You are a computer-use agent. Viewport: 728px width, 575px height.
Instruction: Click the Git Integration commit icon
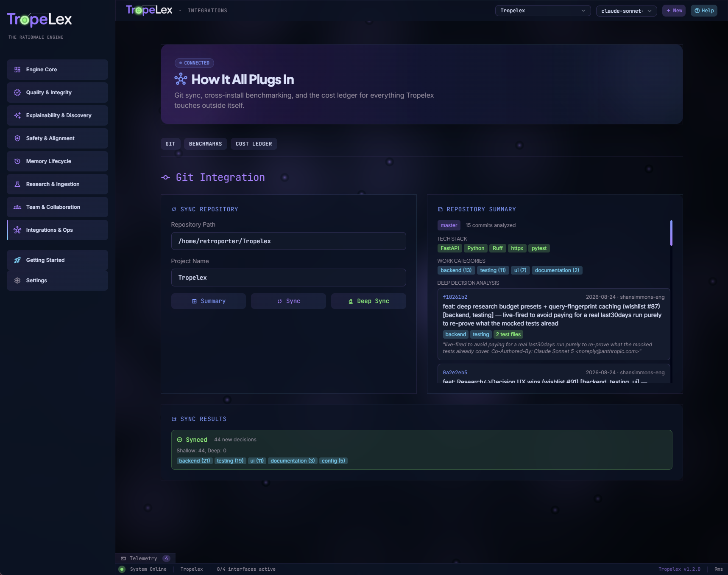point(166,177)
